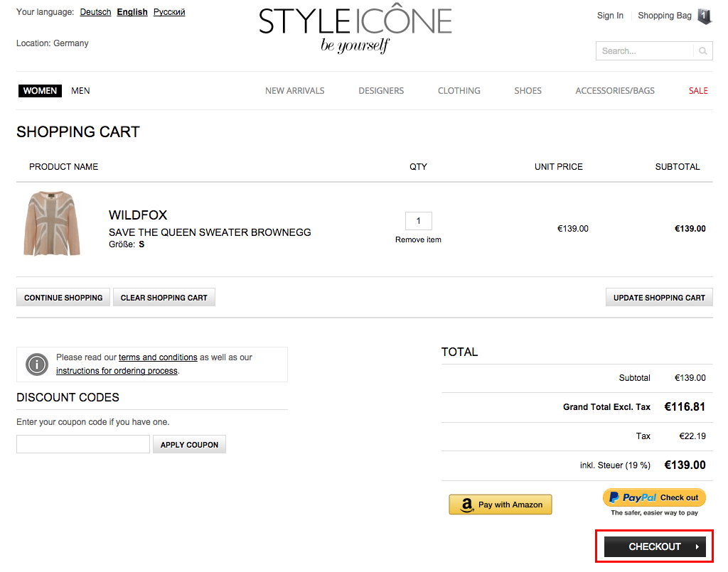The height and width of the screenshot is (572, 728).
Task: Open instructions for ordering process link
Action: click(117, 371)
